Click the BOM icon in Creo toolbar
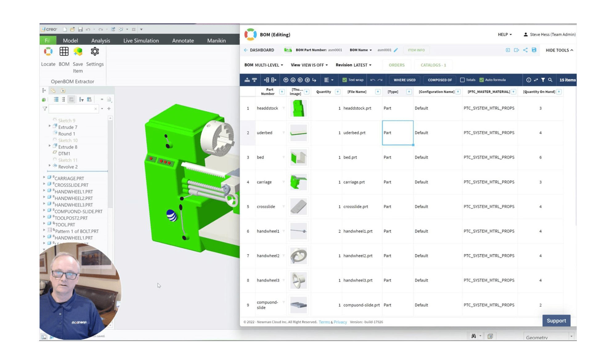This screenshot has height=364, width=616. [x=64, y=52]
